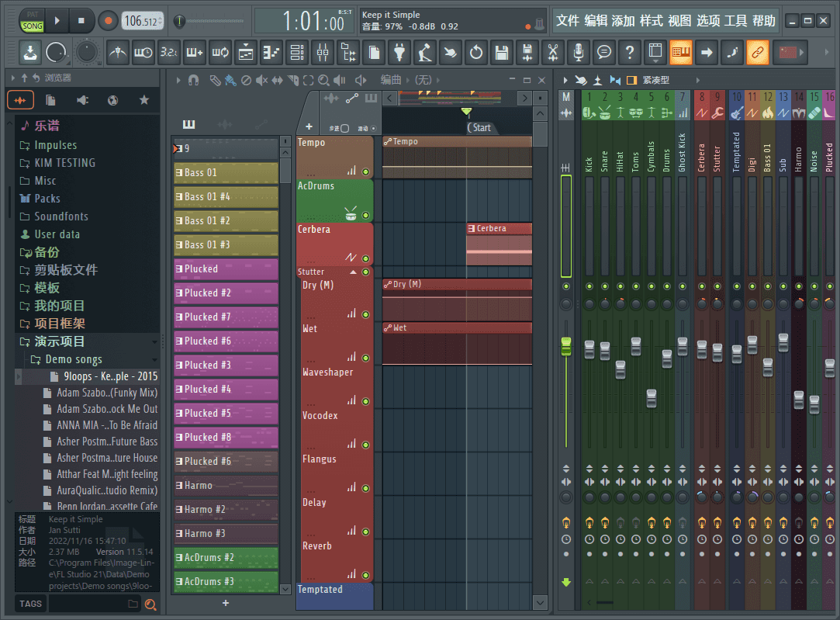Screen dimensions: 840x620
Task: Open the 样式 menu
Action: (652, 21)
